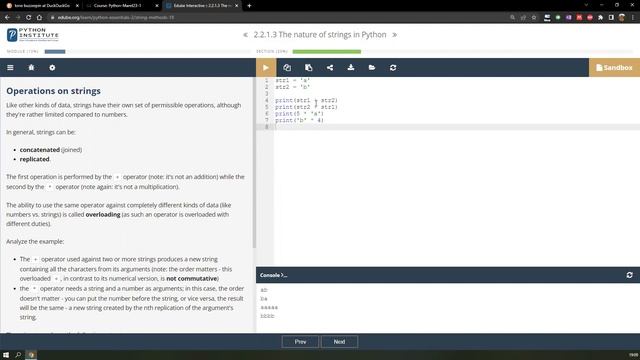Open Windows taskbar search

[18, 355]
